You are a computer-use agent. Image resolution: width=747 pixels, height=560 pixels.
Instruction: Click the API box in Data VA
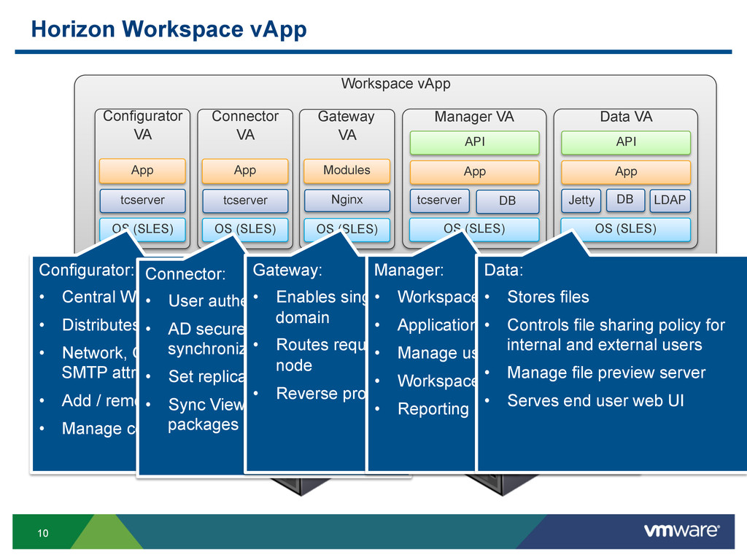625,142
